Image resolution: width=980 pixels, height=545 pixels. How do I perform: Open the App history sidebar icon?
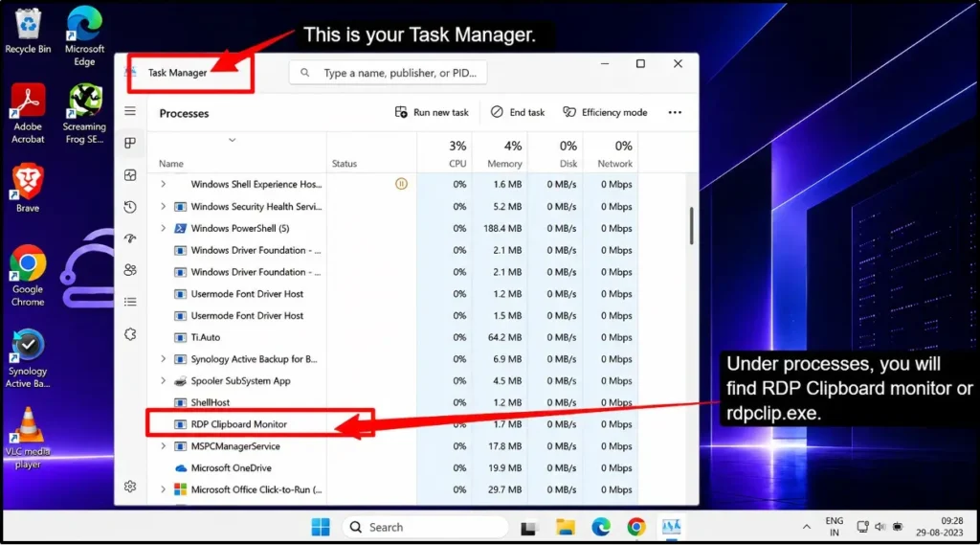(x=130, y=207)
